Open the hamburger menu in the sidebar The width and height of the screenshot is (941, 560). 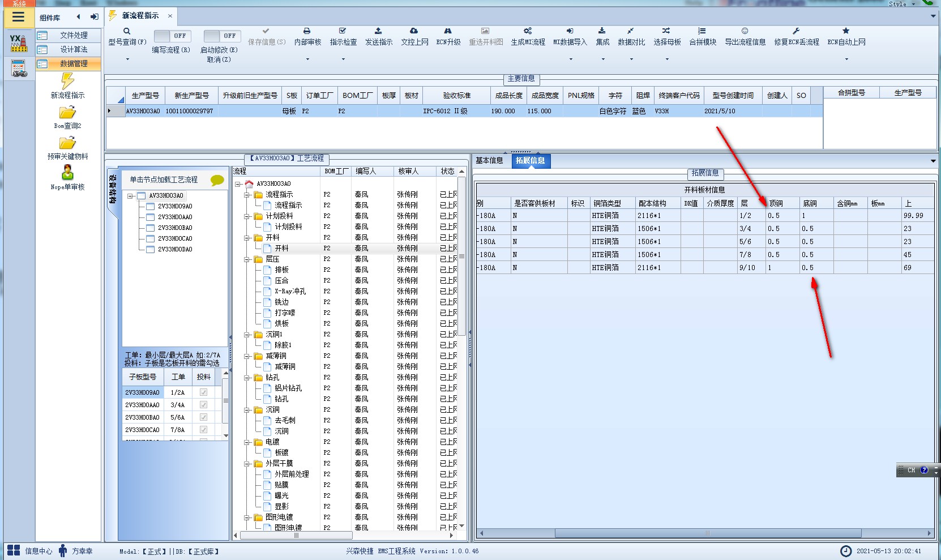click(18, 17)
